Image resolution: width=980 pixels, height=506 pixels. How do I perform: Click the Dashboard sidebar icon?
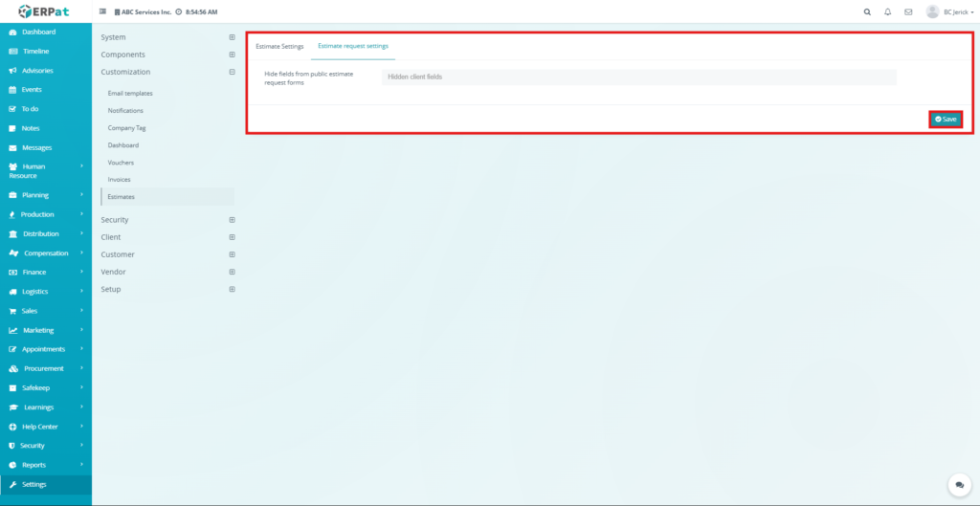[12, 32]
